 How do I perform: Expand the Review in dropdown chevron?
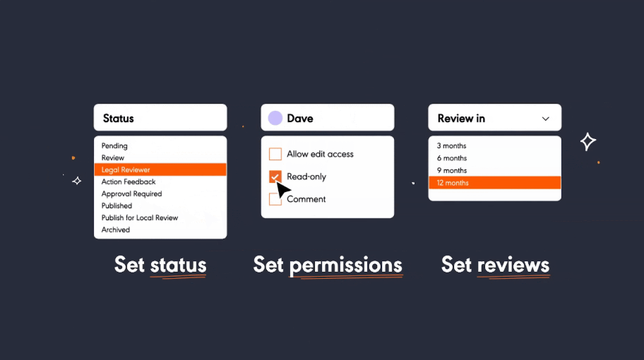[x=545, y=119]
